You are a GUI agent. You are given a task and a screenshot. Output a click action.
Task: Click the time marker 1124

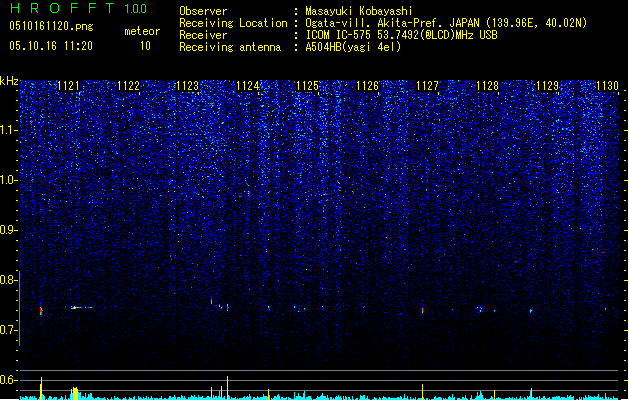point(248,86)
